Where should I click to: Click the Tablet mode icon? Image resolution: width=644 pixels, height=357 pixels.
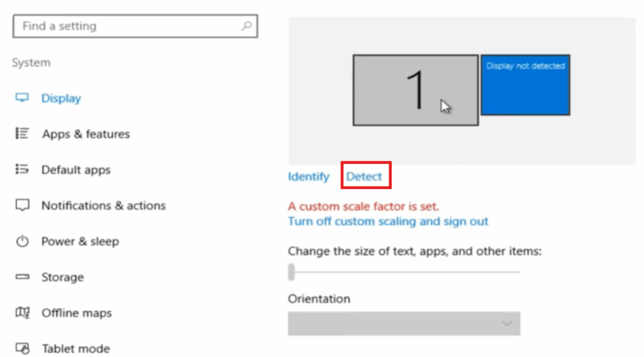[x=23, y=348]
